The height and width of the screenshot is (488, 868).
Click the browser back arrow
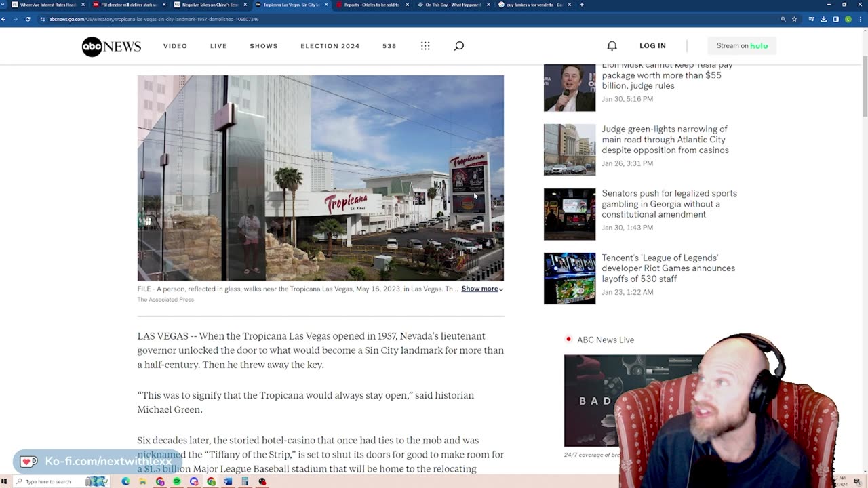[x=4, y=19]
